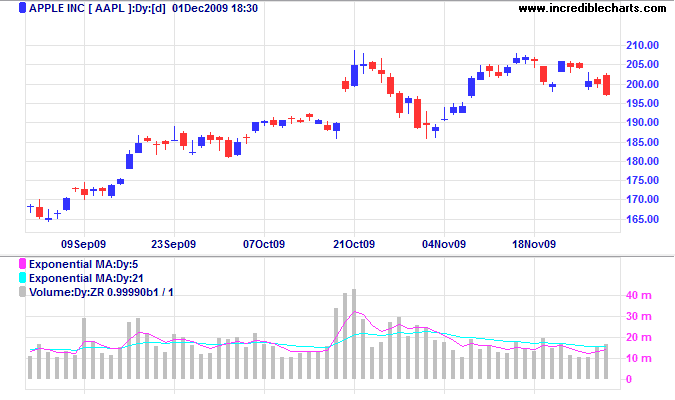Click the '01Dec2009 18:30' timestamp
The width and height of the screenshot is (675, 400).
click(x=215, y=8)
